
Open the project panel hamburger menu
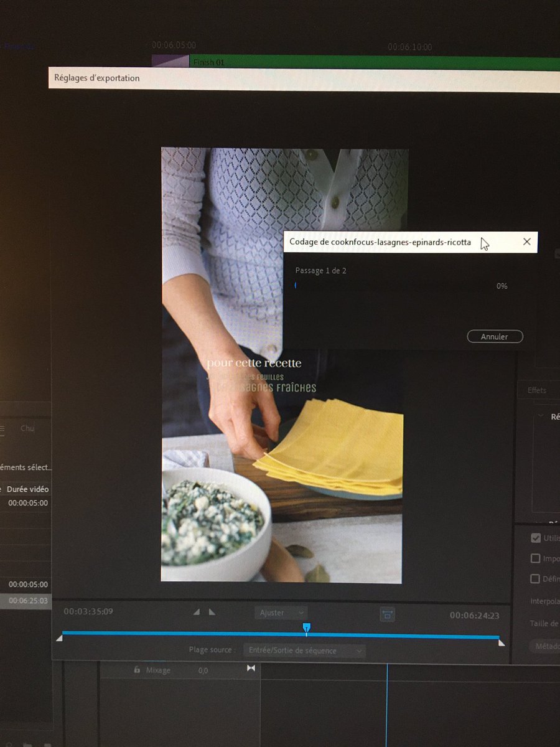[x=2, y=429]
